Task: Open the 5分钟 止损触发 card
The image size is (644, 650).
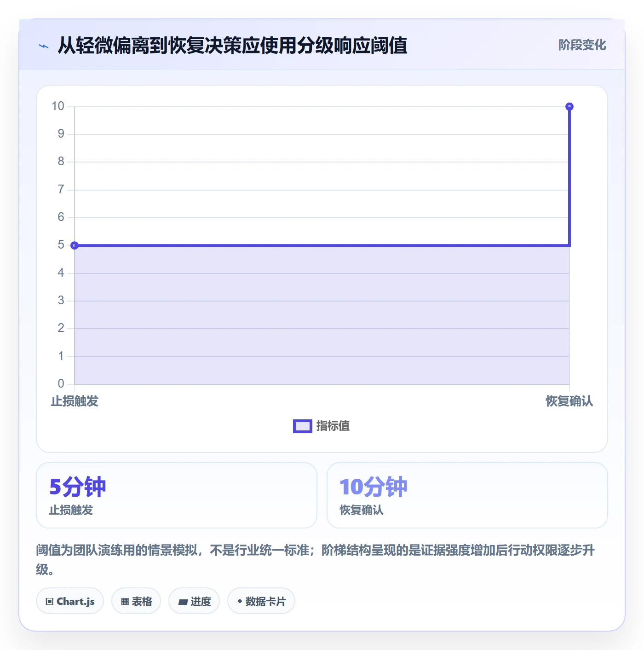Action: [177, 495]
